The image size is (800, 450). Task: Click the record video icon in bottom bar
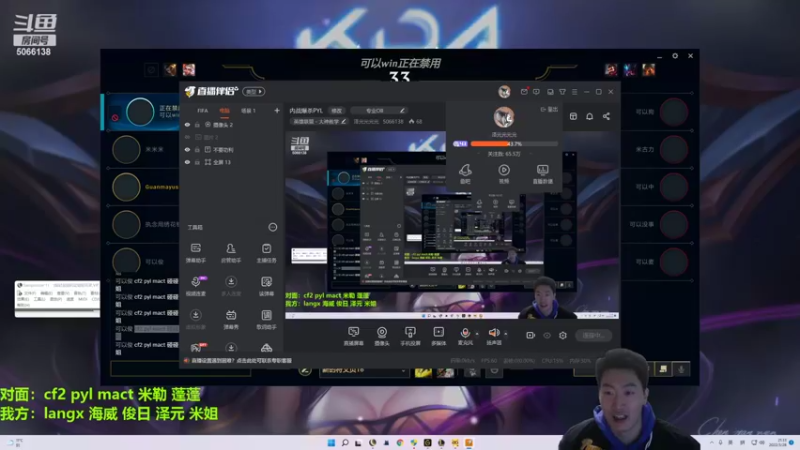click(x=531, y=335)
